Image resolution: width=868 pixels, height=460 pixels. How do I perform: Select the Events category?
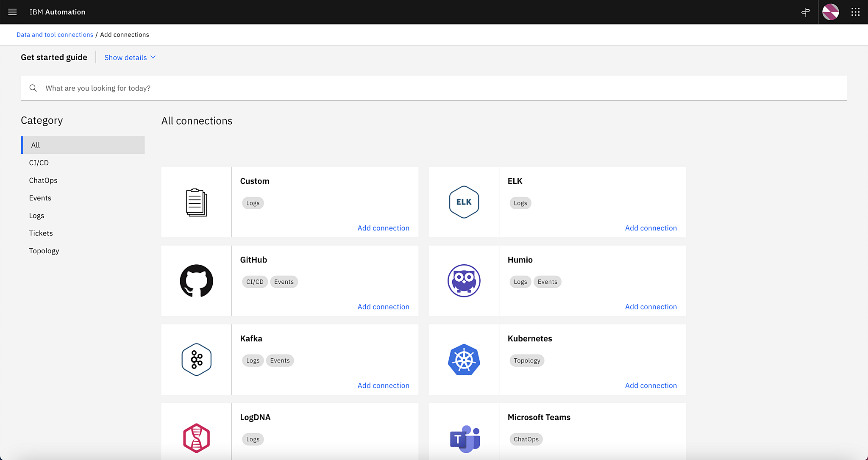coord(83,198)
